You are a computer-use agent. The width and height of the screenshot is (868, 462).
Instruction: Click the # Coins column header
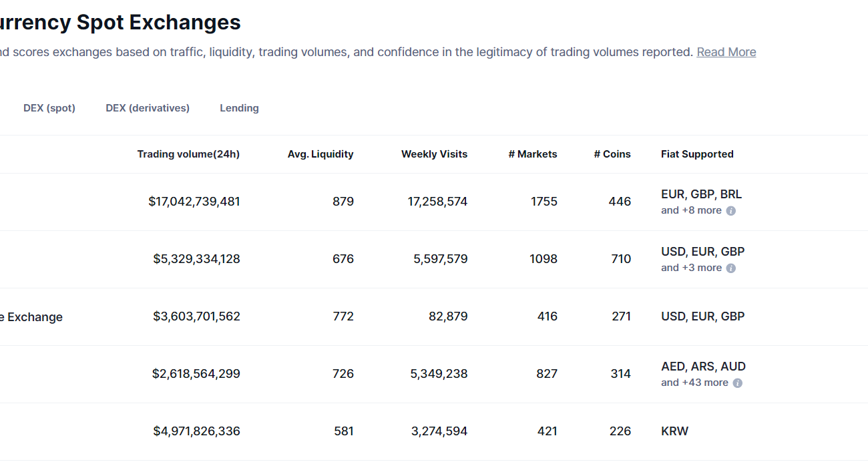tap(612, 154)
